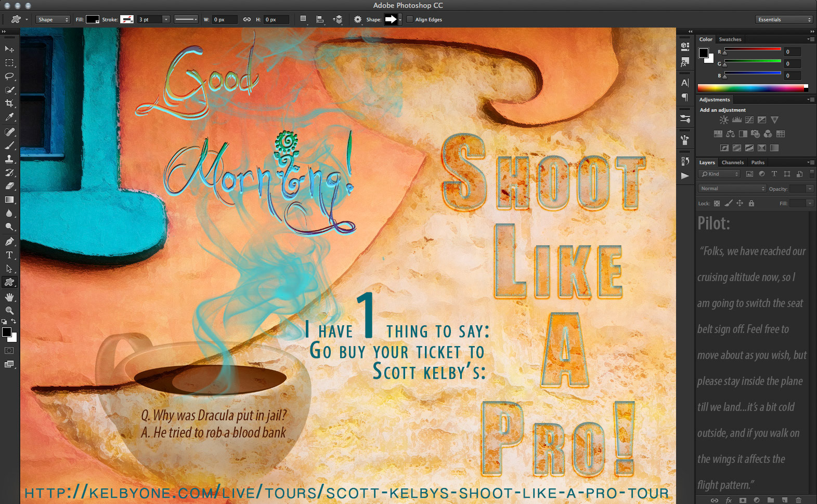Open the Brush Presets panel icon
This screenshot has width=817, height=504.
[685, 119]
